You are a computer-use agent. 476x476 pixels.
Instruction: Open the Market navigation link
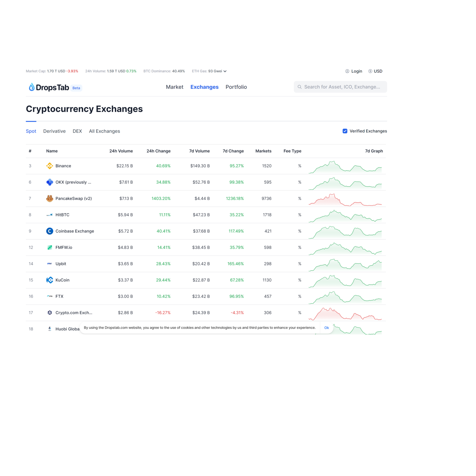coord(175,87)
